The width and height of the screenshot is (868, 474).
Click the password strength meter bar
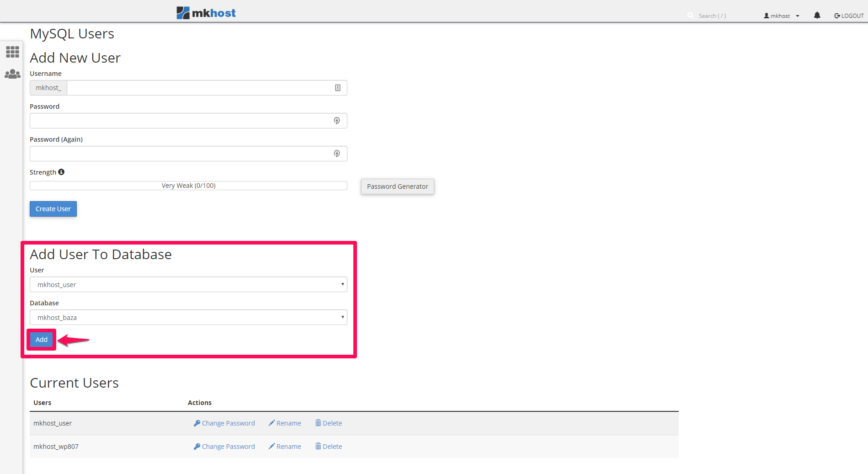coord(188,186)
